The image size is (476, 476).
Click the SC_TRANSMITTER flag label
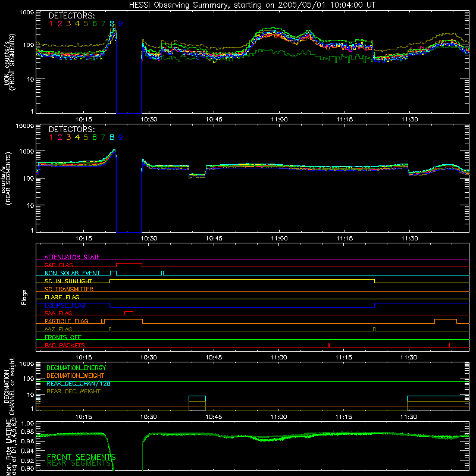click(69, 289)
